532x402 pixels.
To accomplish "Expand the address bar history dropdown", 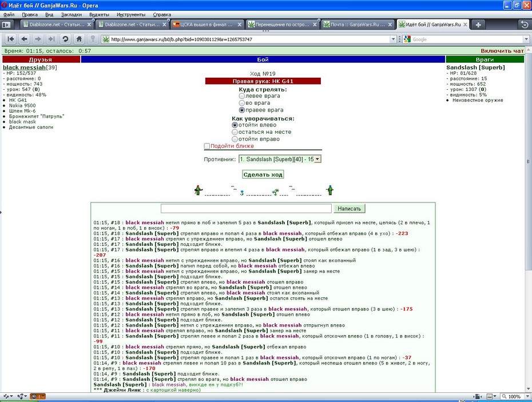I will coord(393,39).
